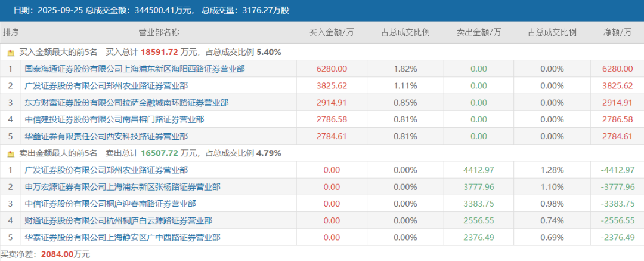Image resolution: width=644 pixels, height=261 pixels.
Task: Click the 卖出金额/万 column header
Action: coord(479,32)
